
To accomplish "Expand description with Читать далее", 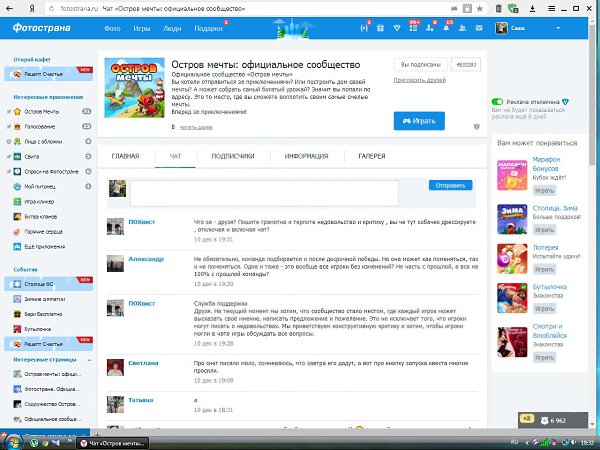I will (195, 127).
